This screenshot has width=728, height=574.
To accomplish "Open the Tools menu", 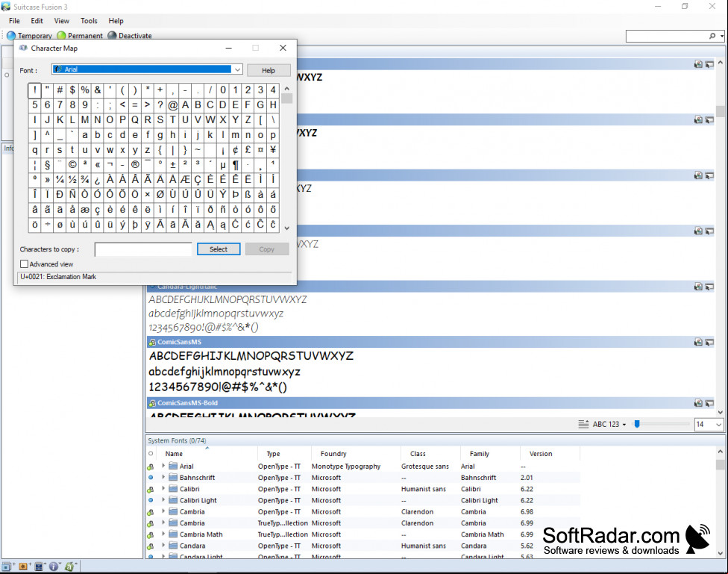I will [89, 21].
